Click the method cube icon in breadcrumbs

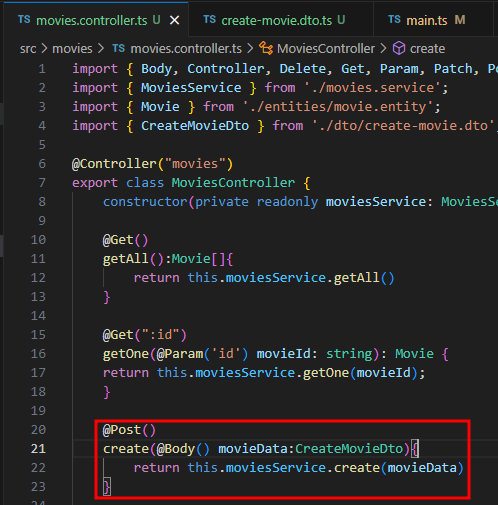tap(399, 49)
